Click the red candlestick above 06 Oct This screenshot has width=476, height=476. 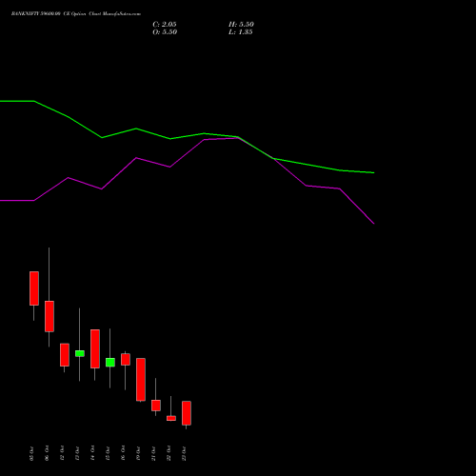pos(50,316)
